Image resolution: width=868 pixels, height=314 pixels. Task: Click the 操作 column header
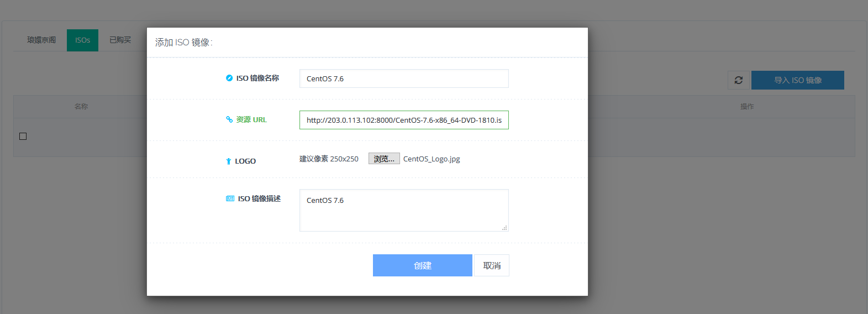(746, 107)
